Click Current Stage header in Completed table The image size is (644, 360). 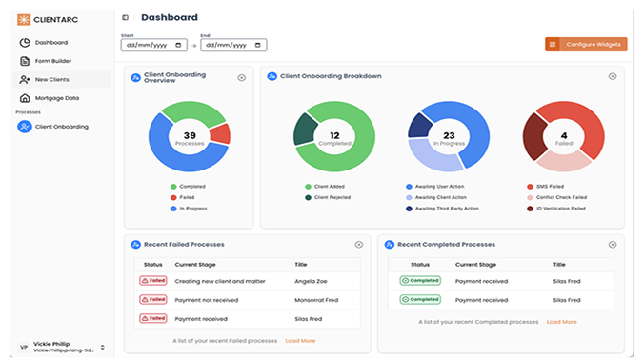point(475,265)
